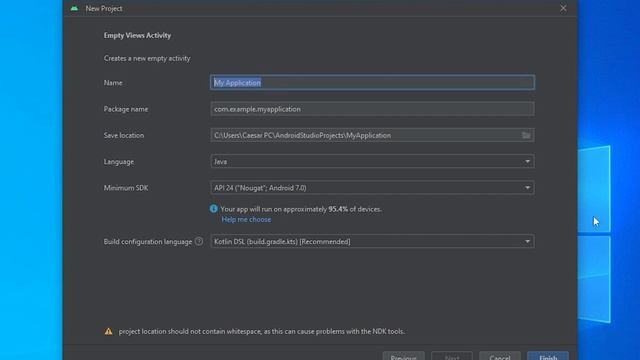Click the whitespace warning message text
640x360 pixels.
click(x=262, y=331)
